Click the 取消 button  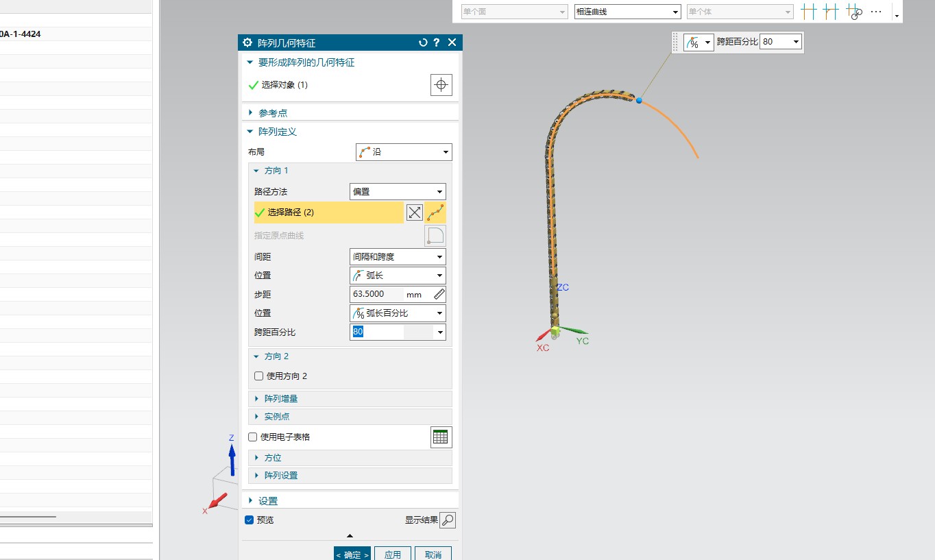tap(433, 554)
